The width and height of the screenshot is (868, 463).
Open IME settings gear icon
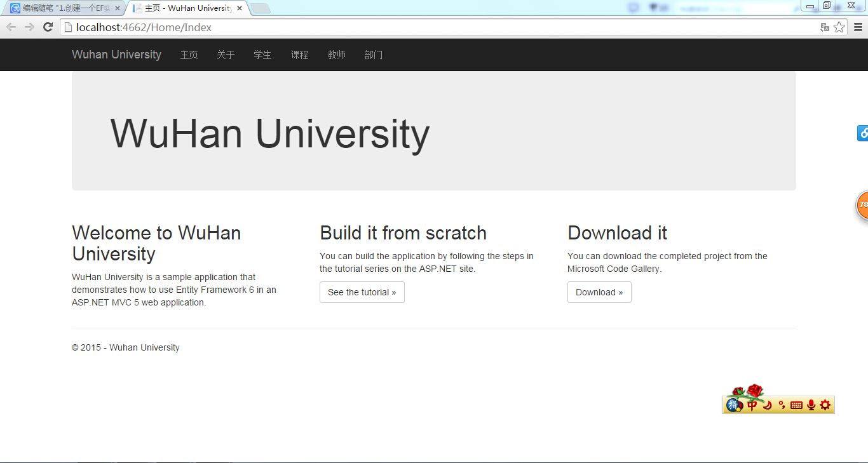[x=825, y=405]
